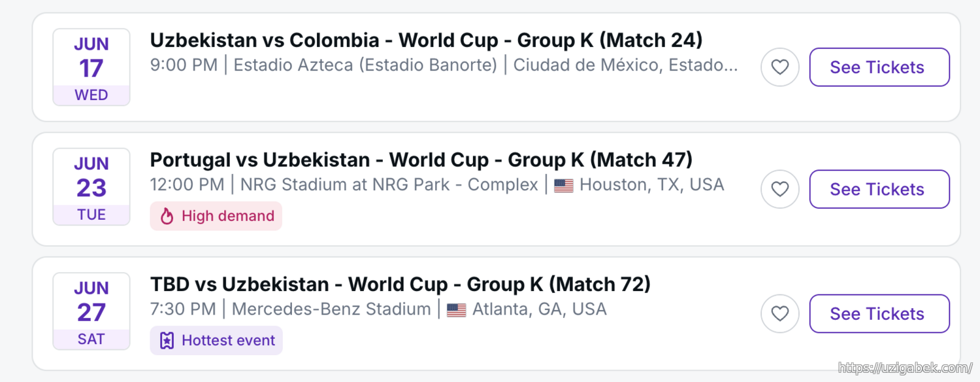Viewport: 980px width, 382px height.
Task: Click the Estadio Azteca venue text
Action: (x=365, y=65)
